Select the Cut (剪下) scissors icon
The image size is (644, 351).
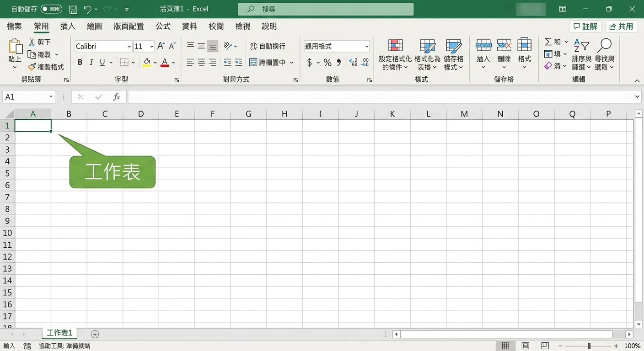pos(32,42)
